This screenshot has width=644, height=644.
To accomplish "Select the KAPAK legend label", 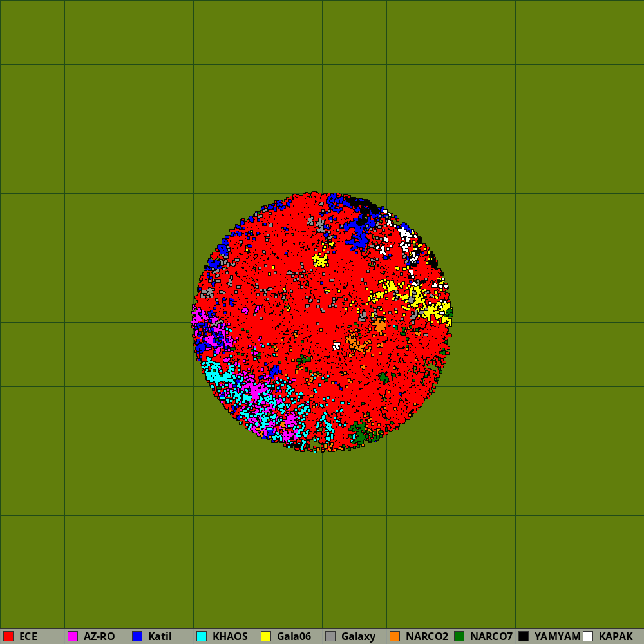I will coord(616,637).
